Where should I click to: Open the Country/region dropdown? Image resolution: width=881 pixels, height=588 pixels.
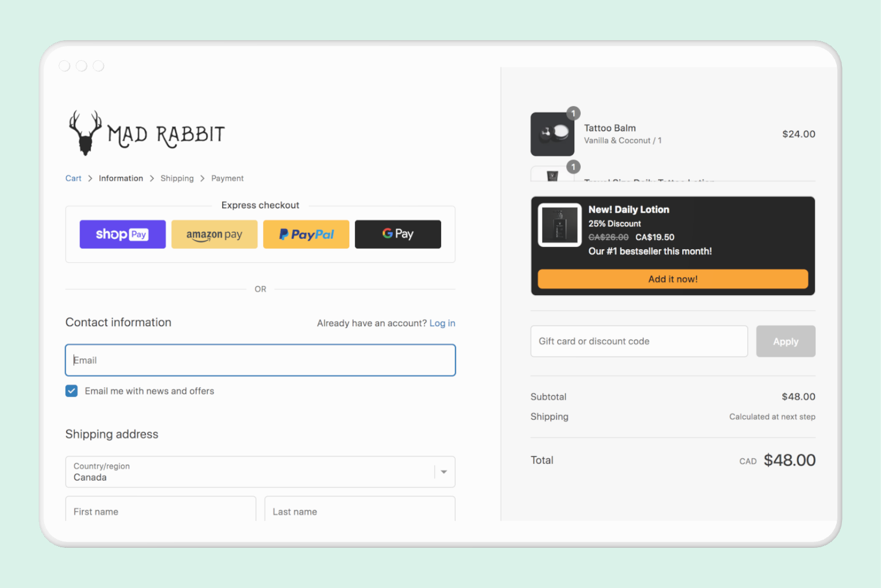260,472
